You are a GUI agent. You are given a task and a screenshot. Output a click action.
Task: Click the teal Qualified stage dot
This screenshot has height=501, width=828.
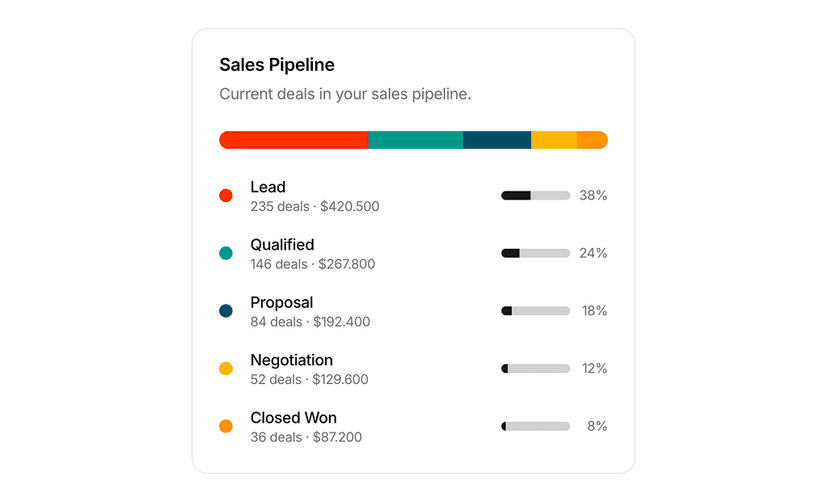click(226, 254)
